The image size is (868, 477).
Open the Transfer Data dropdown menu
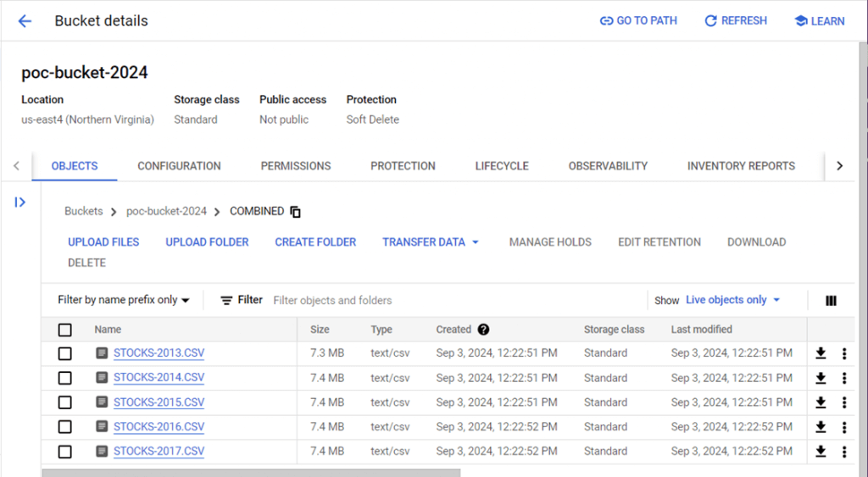[431, 242]
